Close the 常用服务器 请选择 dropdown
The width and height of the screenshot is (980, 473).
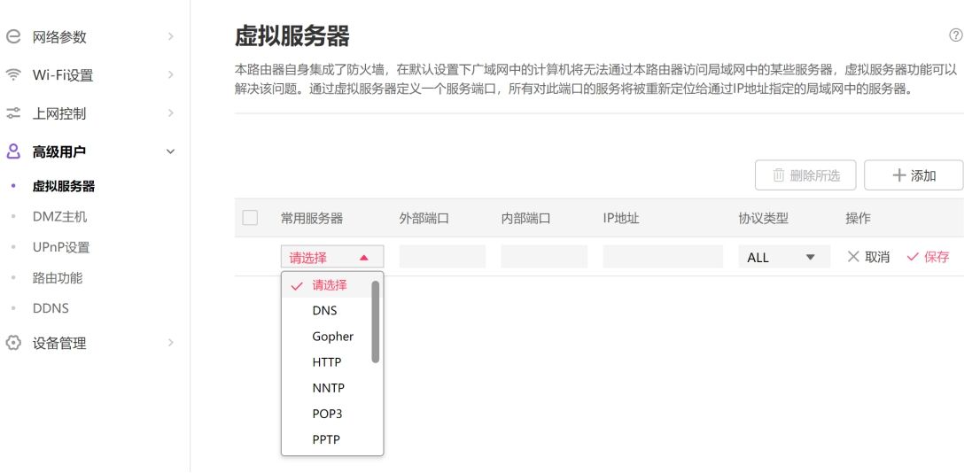[332, 257]
